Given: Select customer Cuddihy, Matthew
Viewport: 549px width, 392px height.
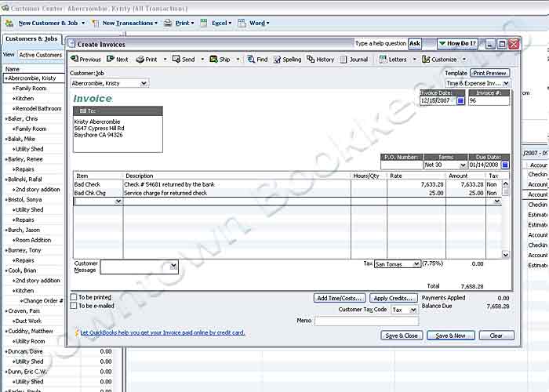Looking at the screenshot, I should 30,331.
